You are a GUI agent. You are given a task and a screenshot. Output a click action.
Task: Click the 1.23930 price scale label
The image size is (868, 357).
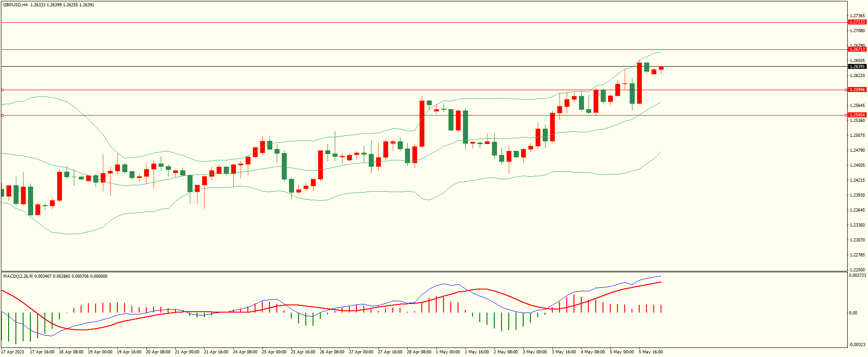857,195
